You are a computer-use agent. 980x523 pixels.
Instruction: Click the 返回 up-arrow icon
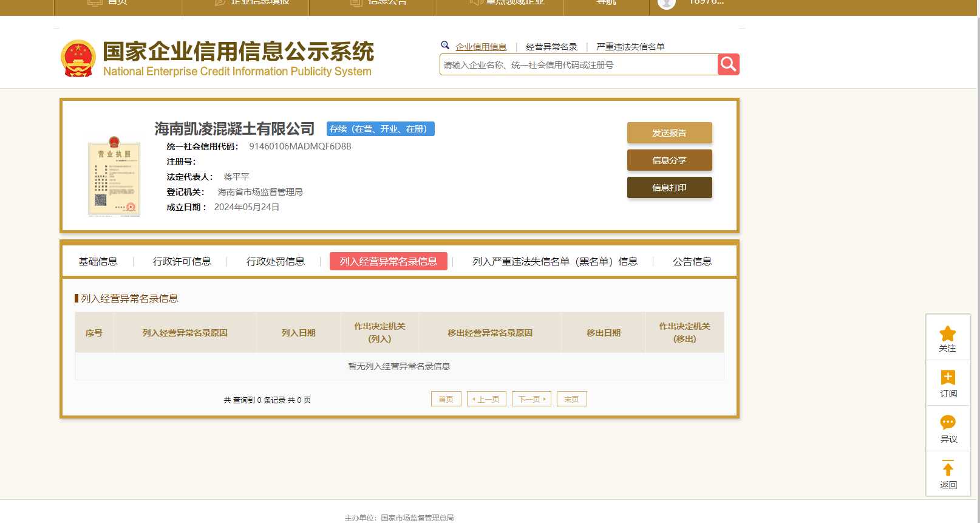947,468
